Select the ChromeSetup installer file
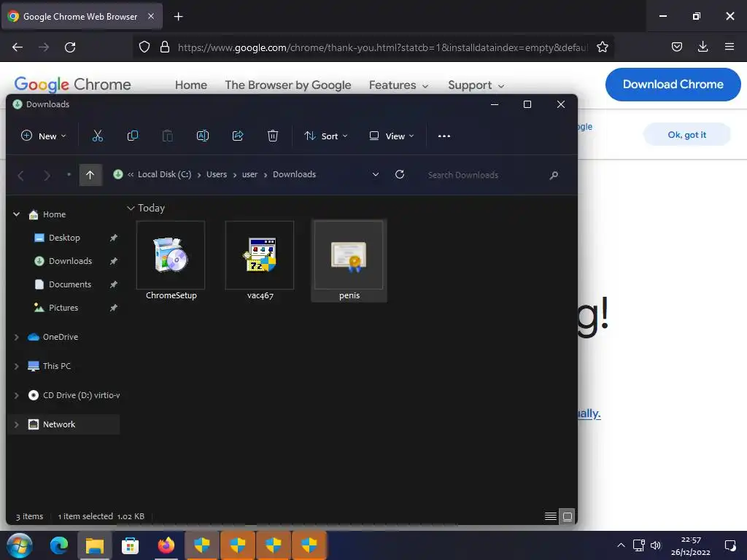The width and height of the screenshot is (747, 560). click(171, 260)
